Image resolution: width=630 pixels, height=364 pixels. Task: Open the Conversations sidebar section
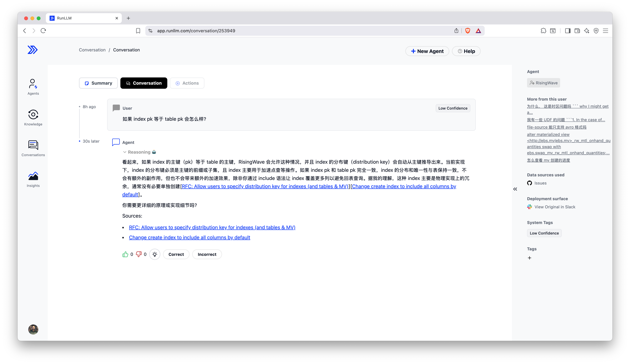click(33, 148)
